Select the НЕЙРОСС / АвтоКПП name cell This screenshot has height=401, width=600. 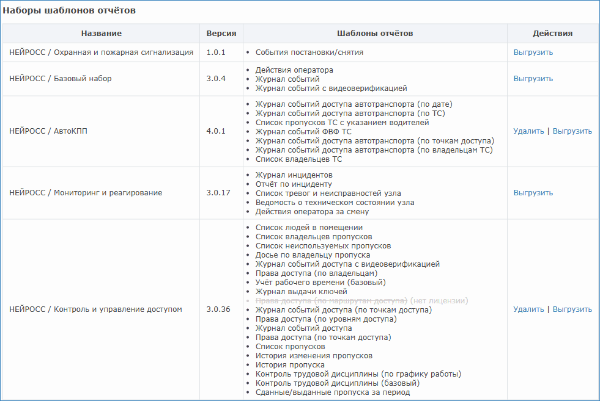(101, 131)
